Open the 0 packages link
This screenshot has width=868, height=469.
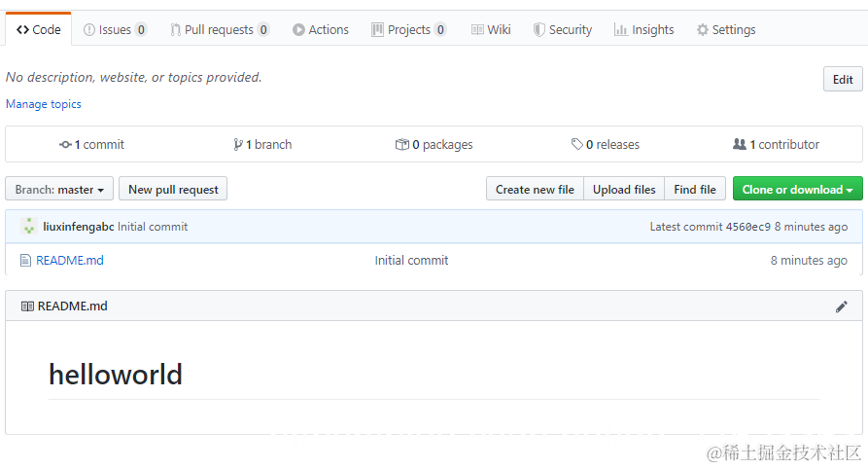(434, 144)
